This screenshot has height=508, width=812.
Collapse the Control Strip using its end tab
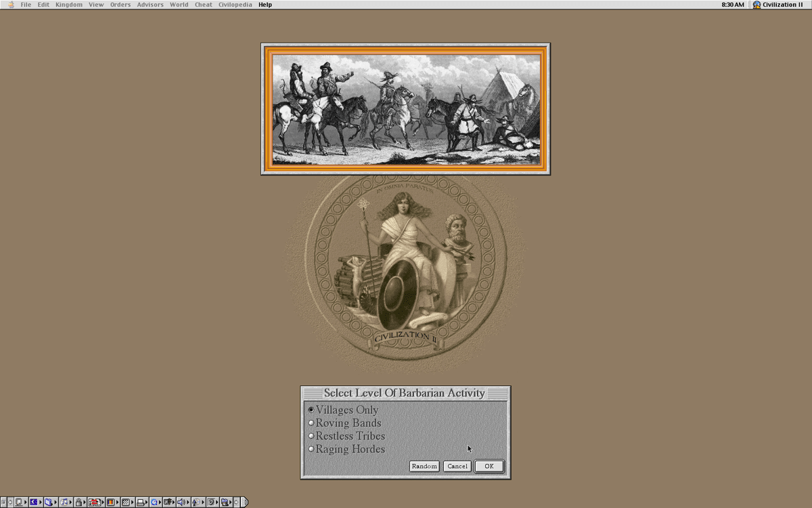click(x=244, y=503)
